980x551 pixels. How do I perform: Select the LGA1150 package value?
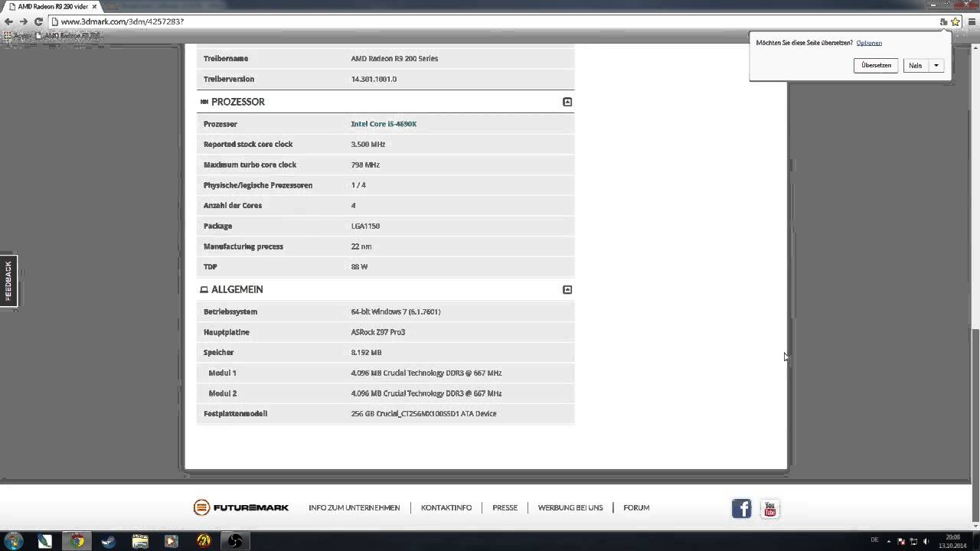click(365, 226)
